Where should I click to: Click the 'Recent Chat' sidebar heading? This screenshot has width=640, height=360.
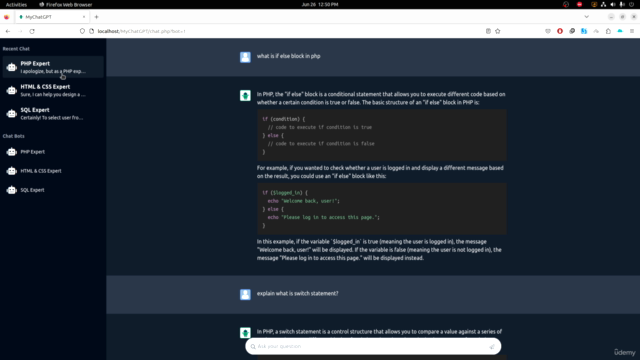click(16, 49)
